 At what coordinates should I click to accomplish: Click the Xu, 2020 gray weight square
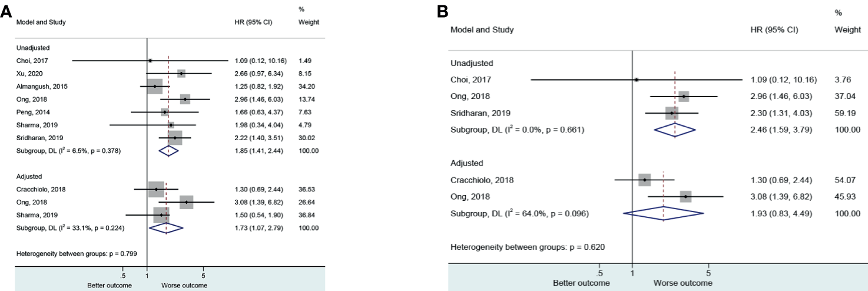click(181, 74)
